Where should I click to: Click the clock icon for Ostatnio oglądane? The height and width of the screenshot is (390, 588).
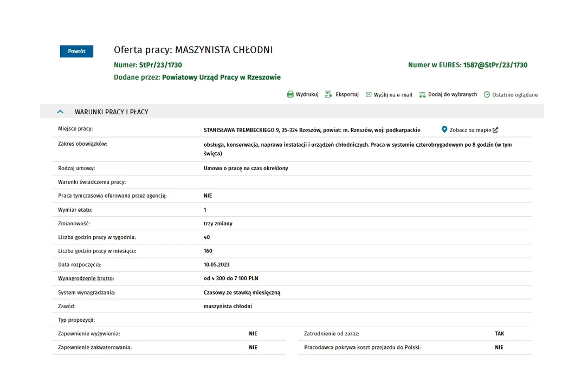pyautogui.click(x=487, y=94)
